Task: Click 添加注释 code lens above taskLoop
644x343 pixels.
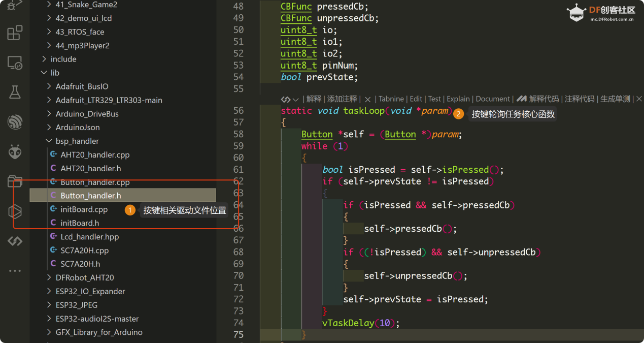Action: tap(342, 99)
